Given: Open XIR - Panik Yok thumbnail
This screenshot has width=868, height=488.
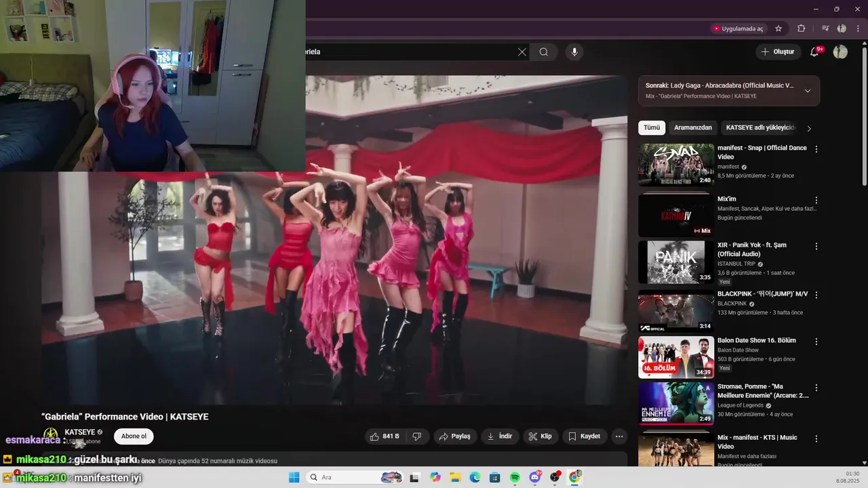Looking at the screenshot, I should pos(676,262).
